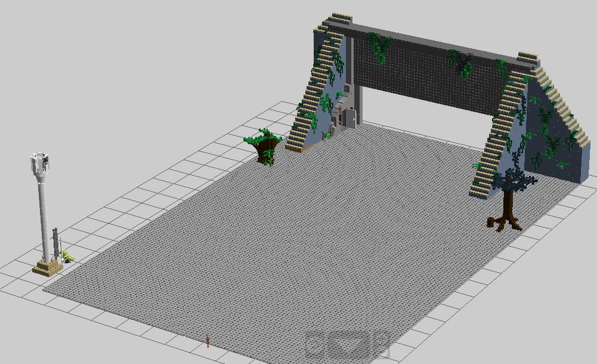Select the leafy brown tree stump
The width and height of the screenshot is (597, 364).
[x=264, y=148]
